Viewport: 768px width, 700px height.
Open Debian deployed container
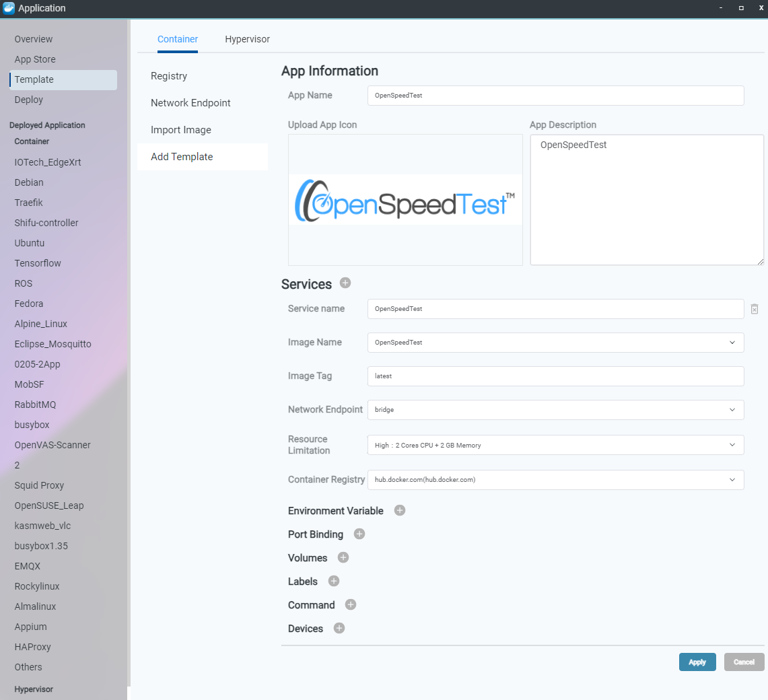point(29,182)
